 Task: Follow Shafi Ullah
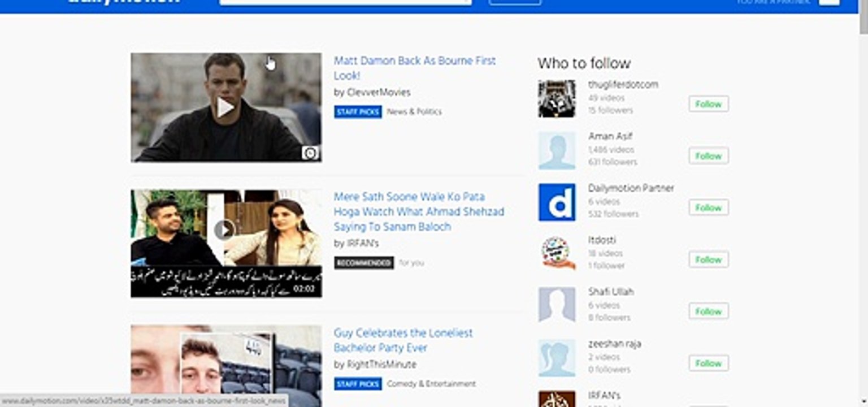[x=709, y=311]
